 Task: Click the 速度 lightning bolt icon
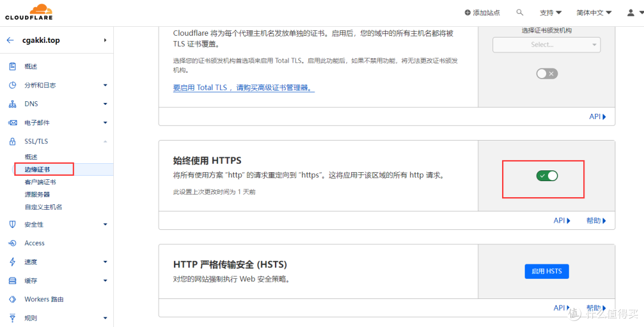13,261
